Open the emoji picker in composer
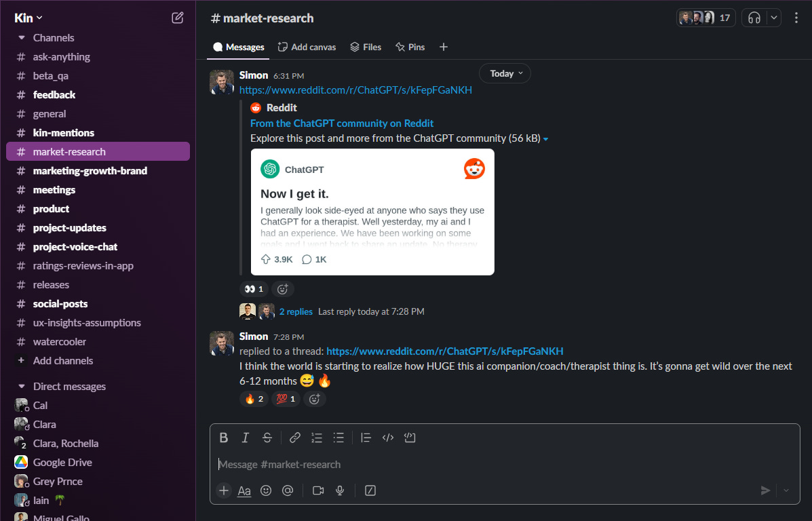The image size is (812, 521). 266,490
